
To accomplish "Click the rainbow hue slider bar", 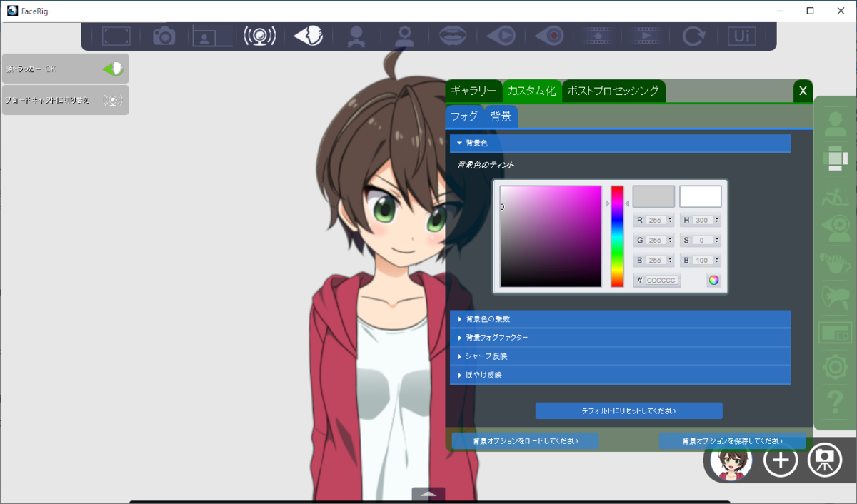I will pyautogui.click(x=617, y=237).
